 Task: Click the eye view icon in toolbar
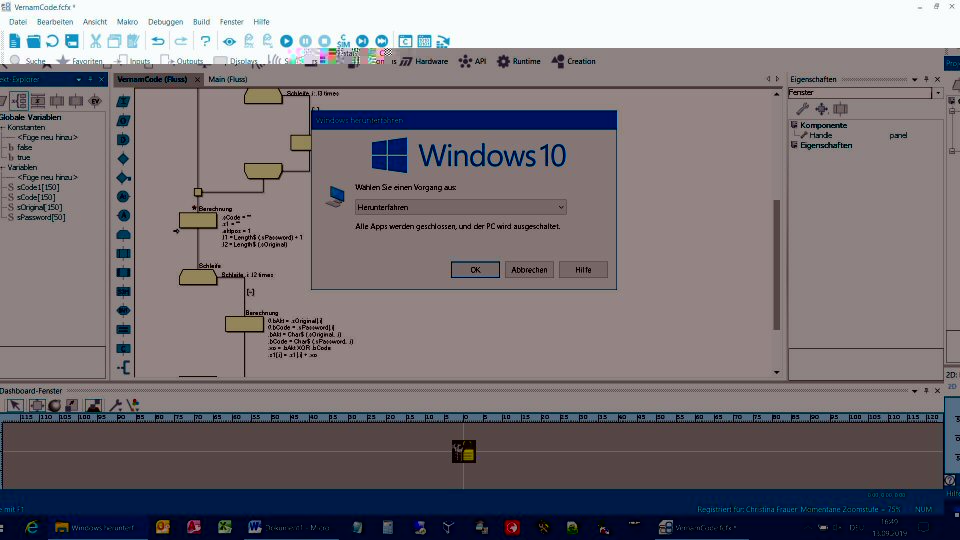point(229,42)
